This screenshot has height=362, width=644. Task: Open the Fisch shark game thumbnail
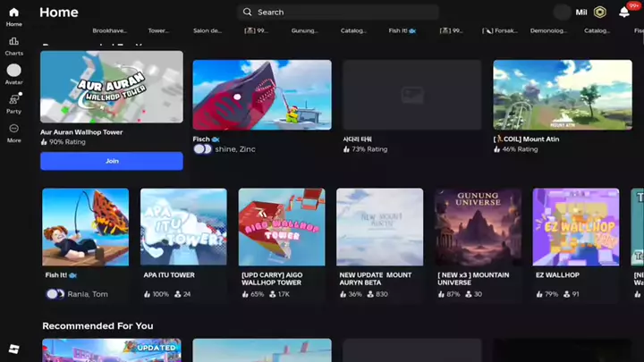(x=261, y=95)
